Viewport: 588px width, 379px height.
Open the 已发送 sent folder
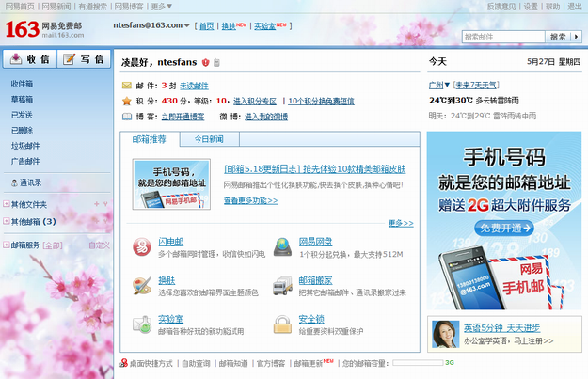(22, 115)
